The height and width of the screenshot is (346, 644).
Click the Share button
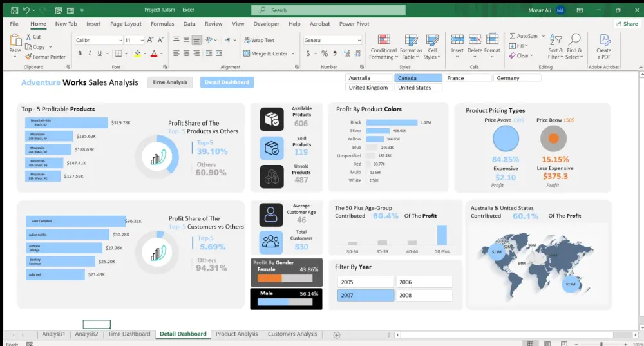pos(627,24)
